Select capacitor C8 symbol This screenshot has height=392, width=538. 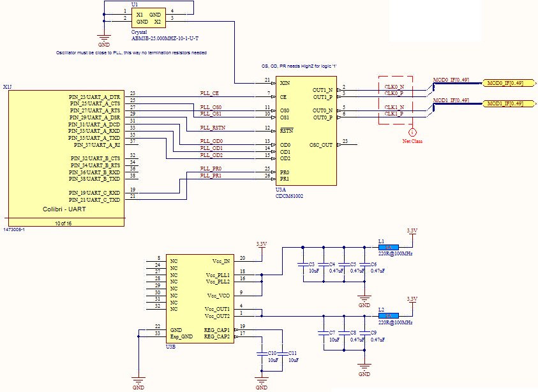(x=344, y=333)
